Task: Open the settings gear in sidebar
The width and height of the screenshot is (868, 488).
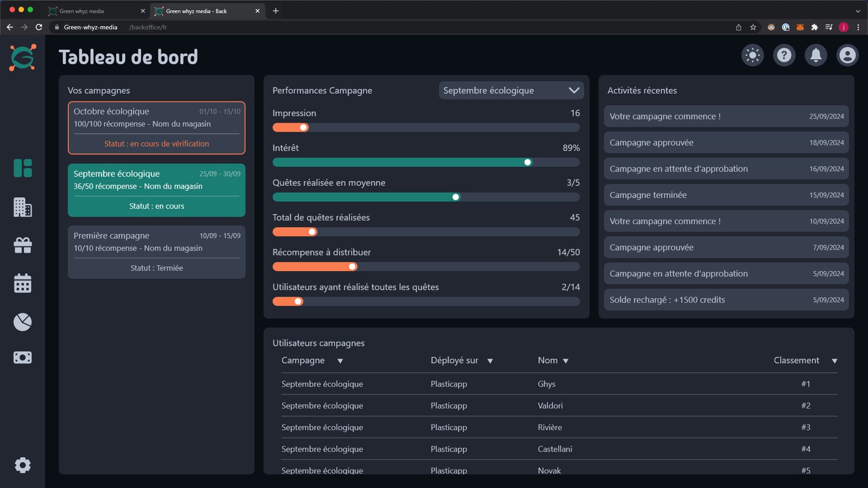Action: tap(23, 465)
